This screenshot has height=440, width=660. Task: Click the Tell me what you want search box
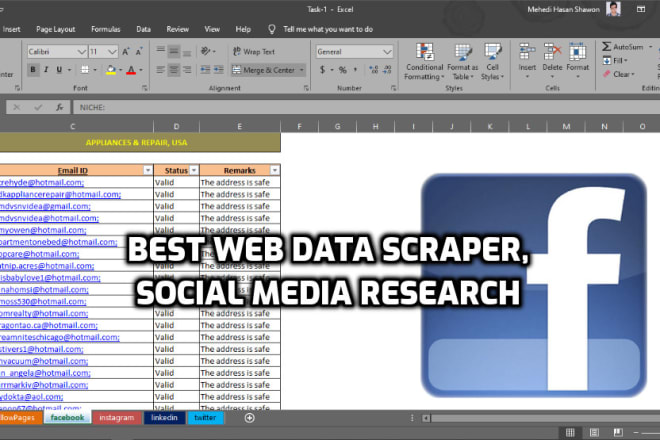(327, 29)
